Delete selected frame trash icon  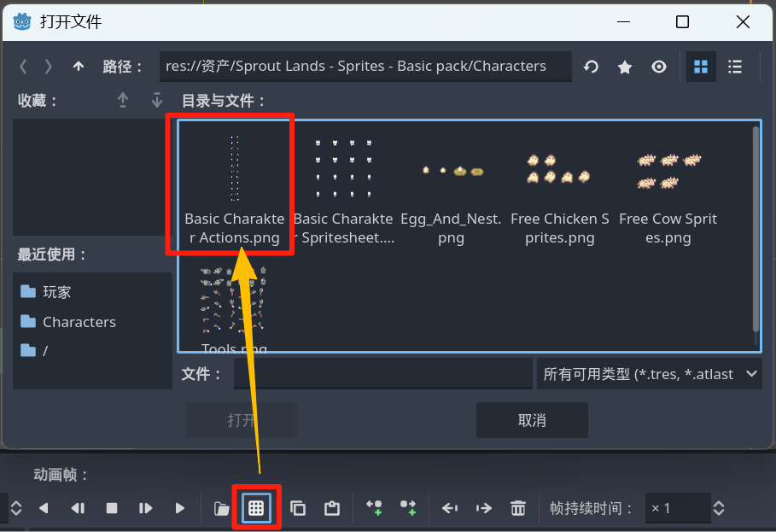[x=517, y=508]
